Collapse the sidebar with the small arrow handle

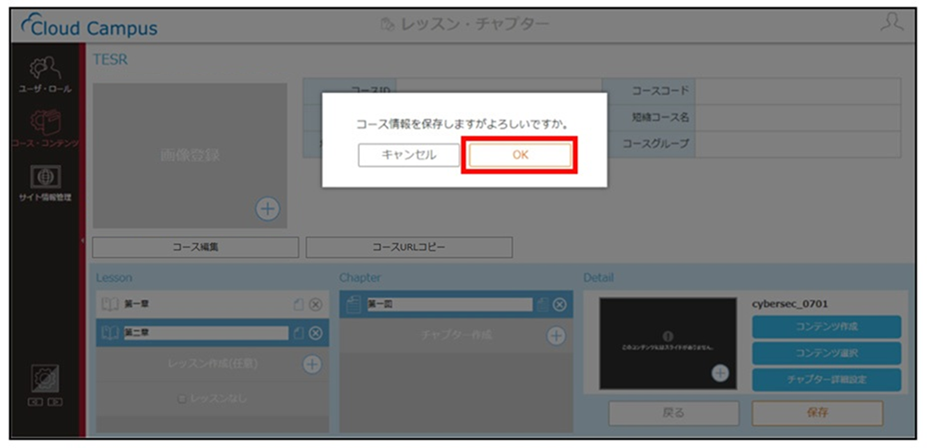click(83, 241)
